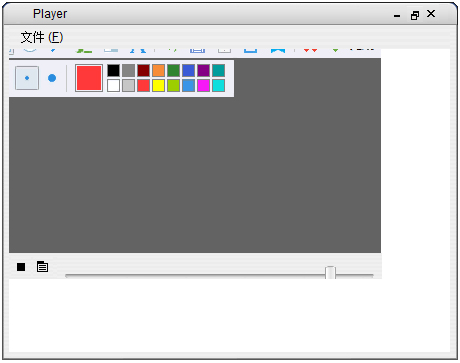Stop playback with the black square button
The height and width of the screenshot is (363, 460).
tap(21, 267)
